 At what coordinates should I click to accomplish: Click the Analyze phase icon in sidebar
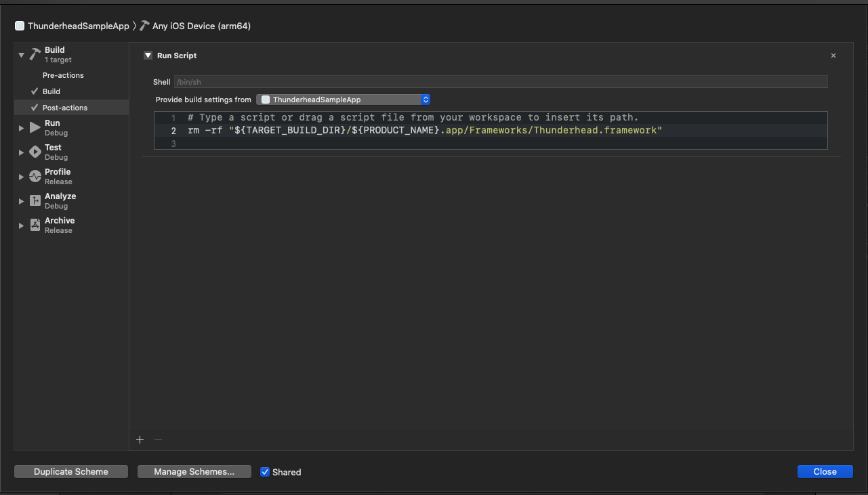[35, 201]
